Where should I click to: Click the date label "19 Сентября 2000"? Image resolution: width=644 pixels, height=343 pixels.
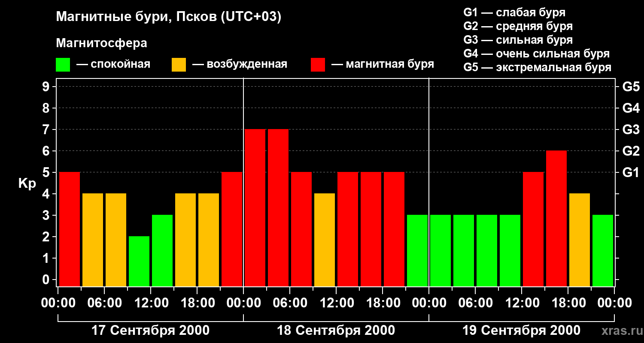[x=522, y=331]
